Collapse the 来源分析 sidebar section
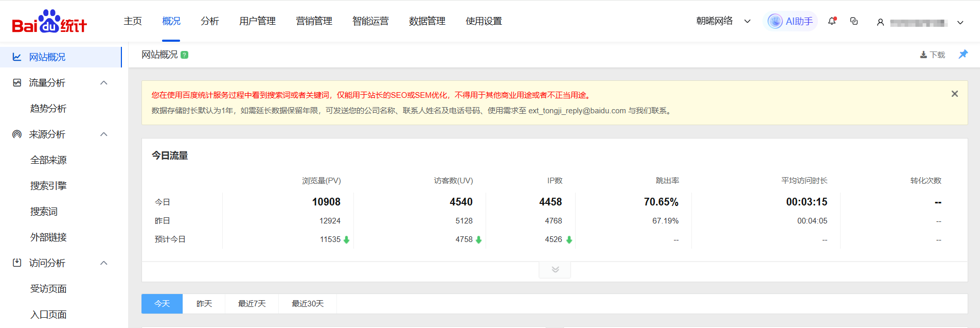Screen dimensions: 980x328 click(104, 134)
